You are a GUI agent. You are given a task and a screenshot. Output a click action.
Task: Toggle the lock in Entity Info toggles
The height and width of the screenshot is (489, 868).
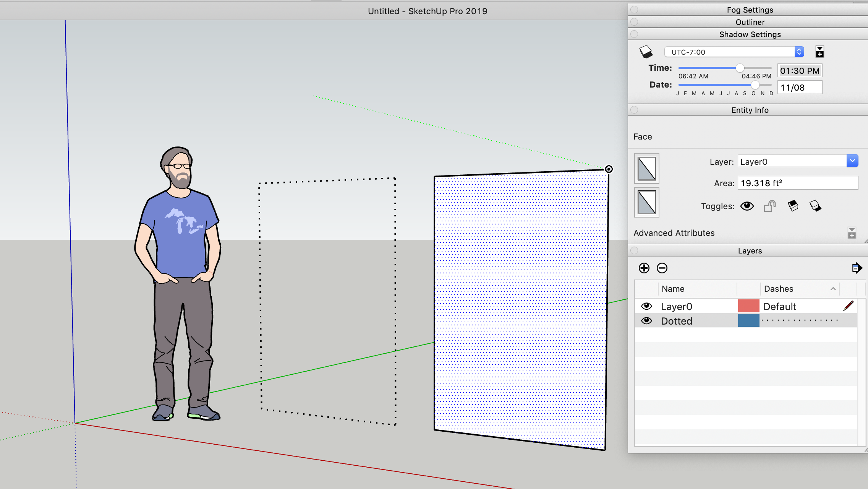[769, 206]
